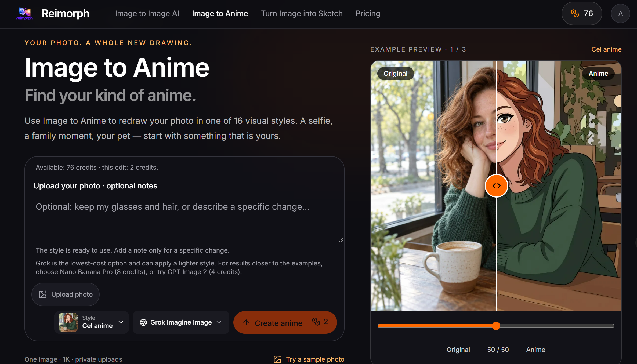Go to Turn Image into Sketch

point(302,13)
